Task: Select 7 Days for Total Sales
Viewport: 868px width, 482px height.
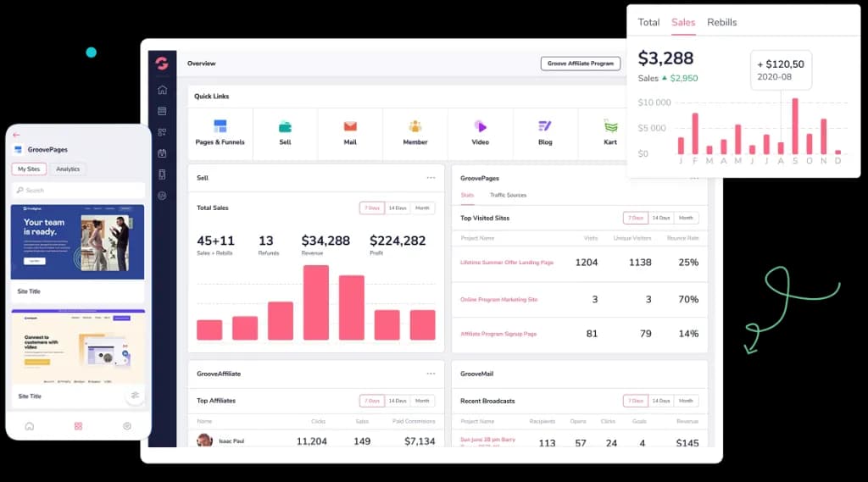Action: tap(372, 208)
